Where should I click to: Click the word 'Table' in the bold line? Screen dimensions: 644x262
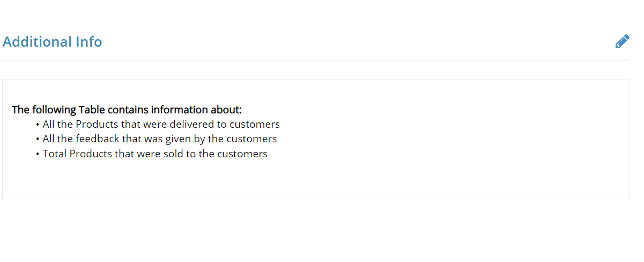coord(92,110)
